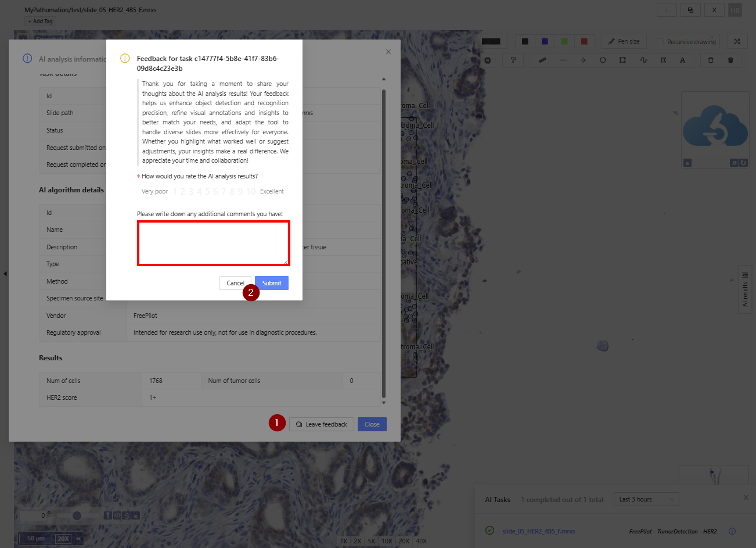The height and width of the screenshot is (548, 756).
Task: Open the AI results side tab
Action: pos(745,289)
